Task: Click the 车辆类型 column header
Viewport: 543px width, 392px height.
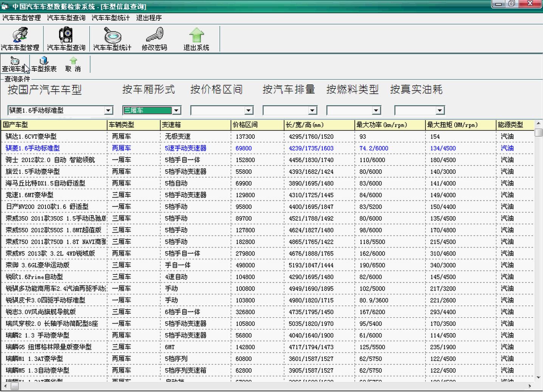Action: pos(134,125)
